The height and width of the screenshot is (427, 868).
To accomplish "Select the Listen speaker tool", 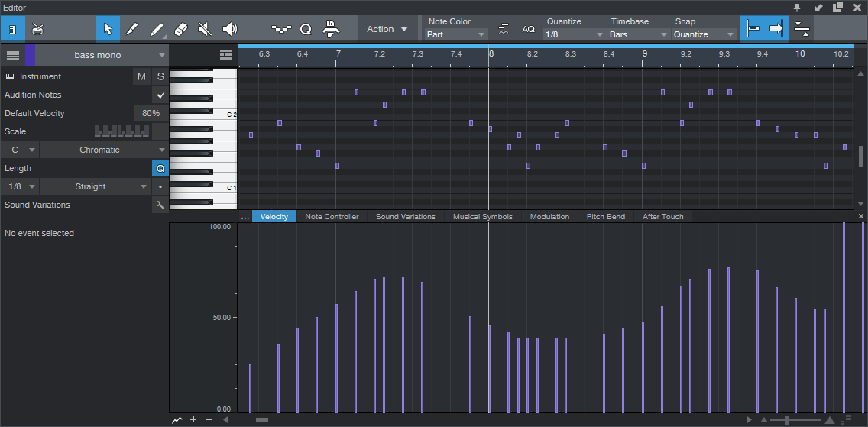I will [x=229, y=29].
